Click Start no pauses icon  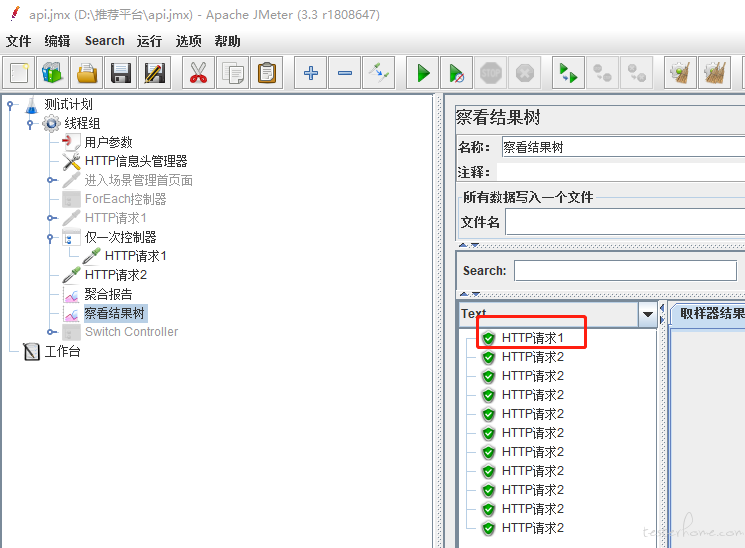pos(456,73)
